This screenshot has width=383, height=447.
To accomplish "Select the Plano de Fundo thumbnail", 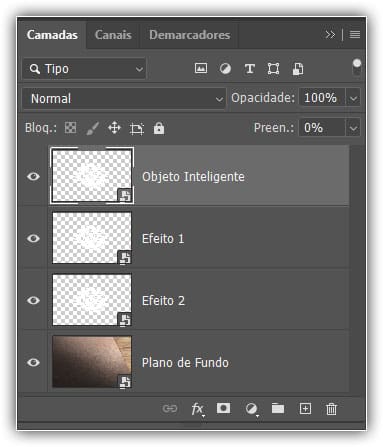I will click(x=92, y=362).
